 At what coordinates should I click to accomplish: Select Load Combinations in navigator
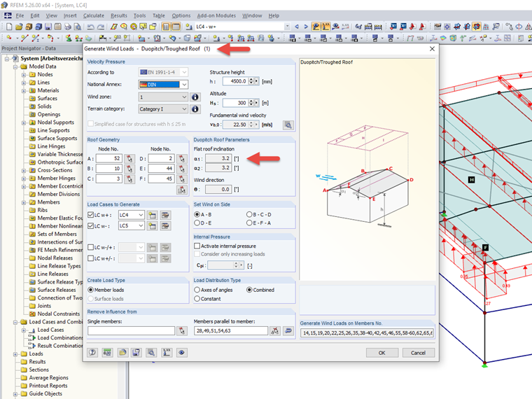click(60, 338)
